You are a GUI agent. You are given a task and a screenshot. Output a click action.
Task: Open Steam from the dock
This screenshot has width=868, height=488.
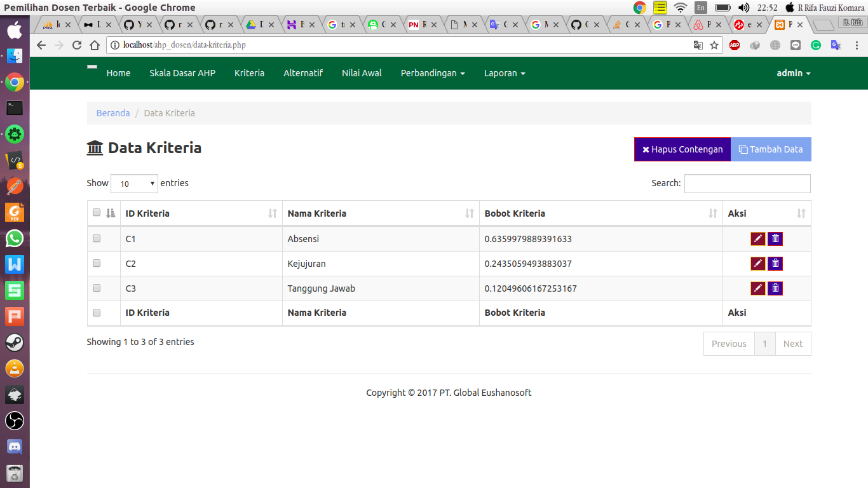click(15, 342)
